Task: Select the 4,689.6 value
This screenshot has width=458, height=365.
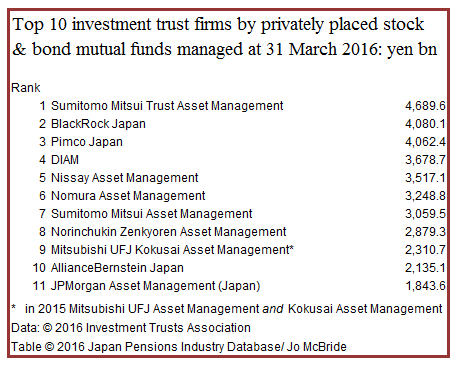Action: coord(425,106)
